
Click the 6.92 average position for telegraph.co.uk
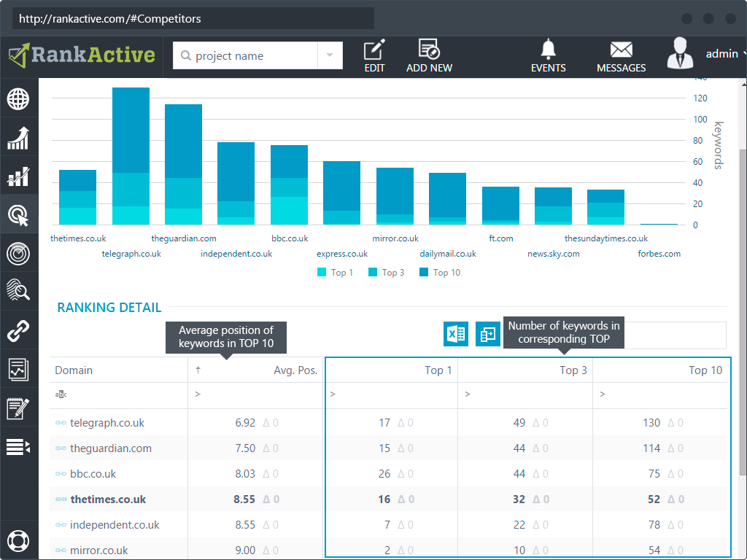coord(245,423)
